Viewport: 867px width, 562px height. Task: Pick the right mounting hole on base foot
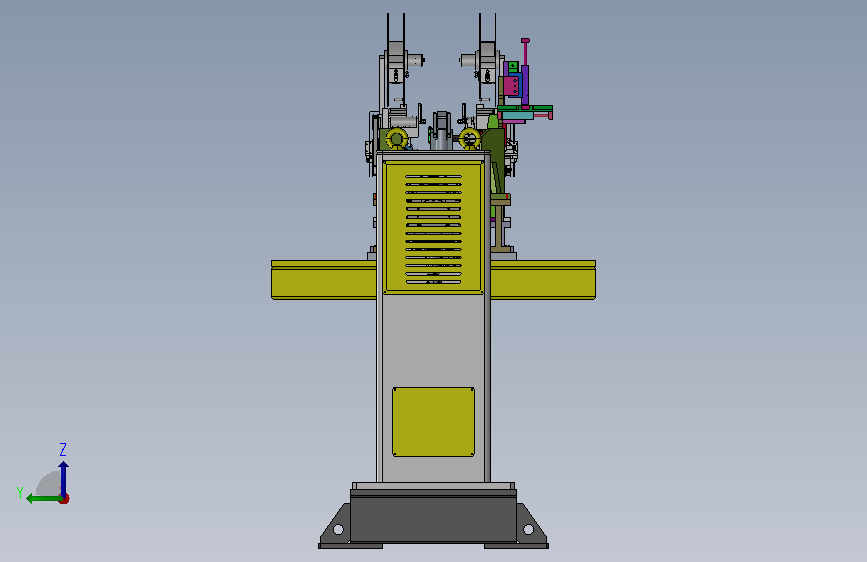[528, 529]
